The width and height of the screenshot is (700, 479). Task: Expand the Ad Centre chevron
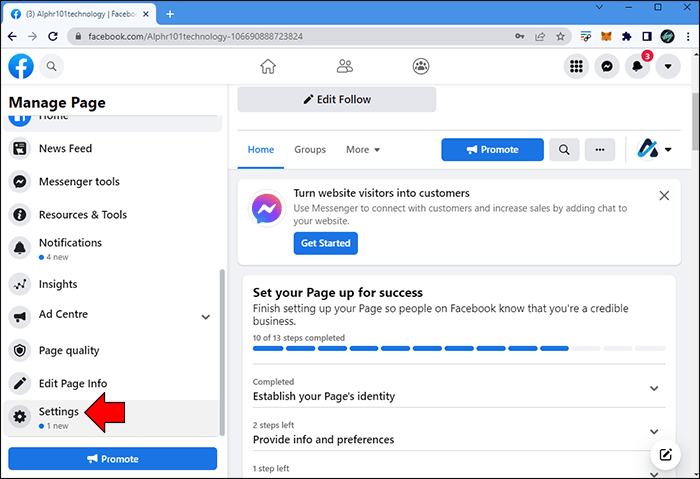205,317
